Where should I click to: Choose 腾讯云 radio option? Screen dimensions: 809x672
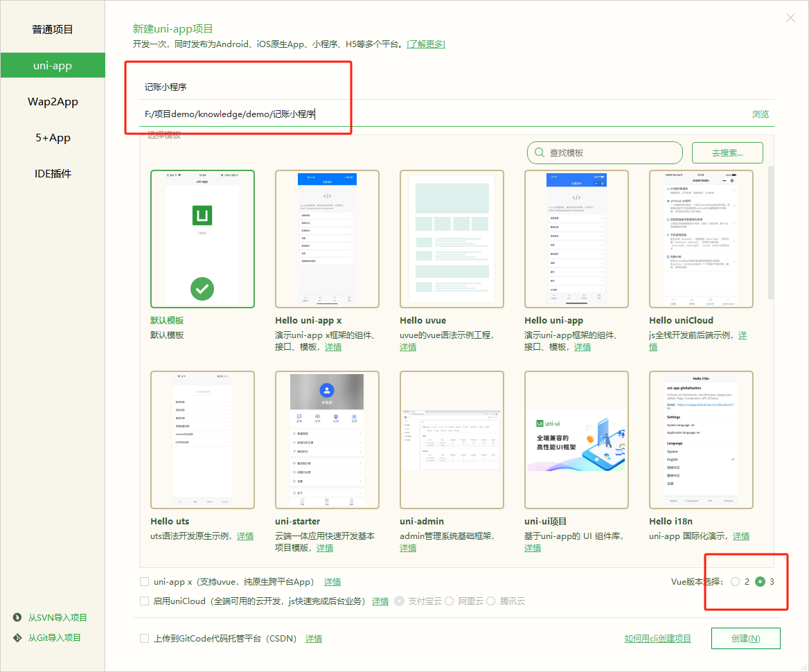tap(490, 601)
